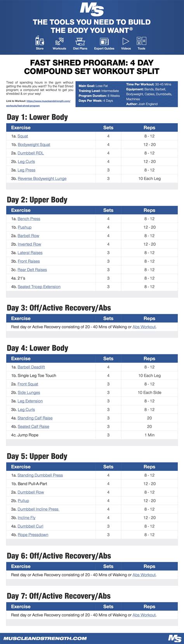Open the Expert Guides icon
184x644 pixels.
pyautogui.click(x=104, y=41)
